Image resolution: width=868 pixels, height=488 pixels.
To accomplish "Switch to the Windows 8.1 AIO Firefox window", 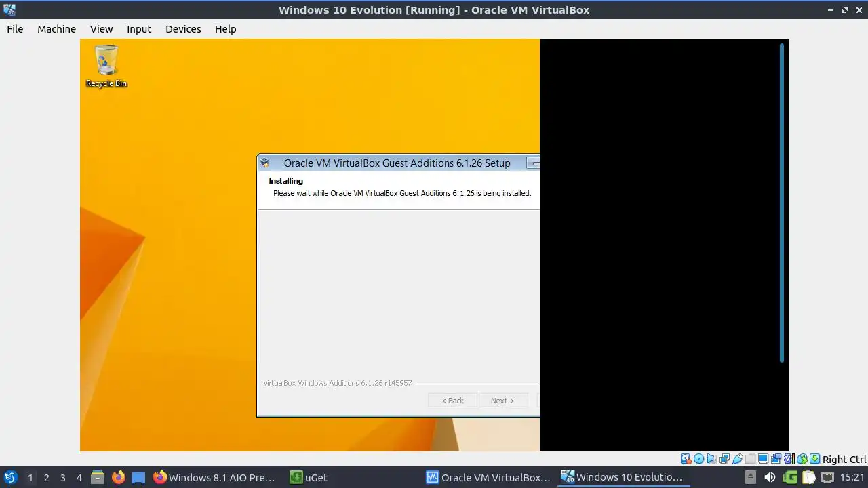I will [214, 477].
